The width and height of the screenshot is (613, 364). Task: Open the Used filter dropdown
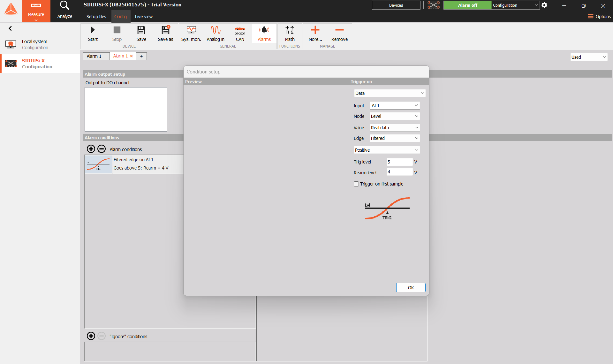(589, 57)
